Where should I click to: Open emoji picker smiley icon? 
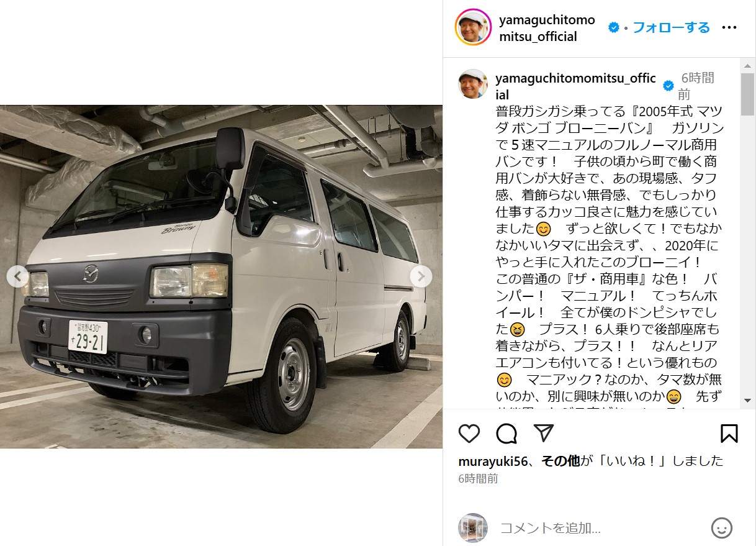click(x=722, y=528)
